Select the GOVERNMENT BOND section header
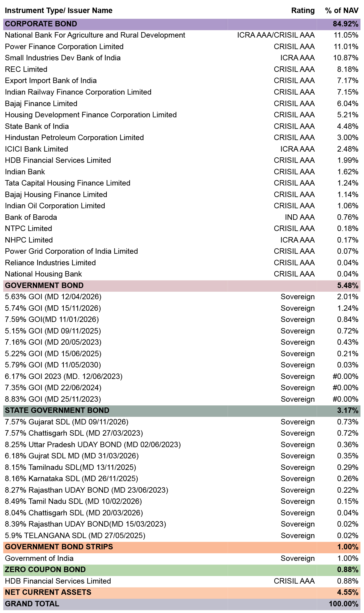Viewport: 364px width, 613px height. point(182,286)
